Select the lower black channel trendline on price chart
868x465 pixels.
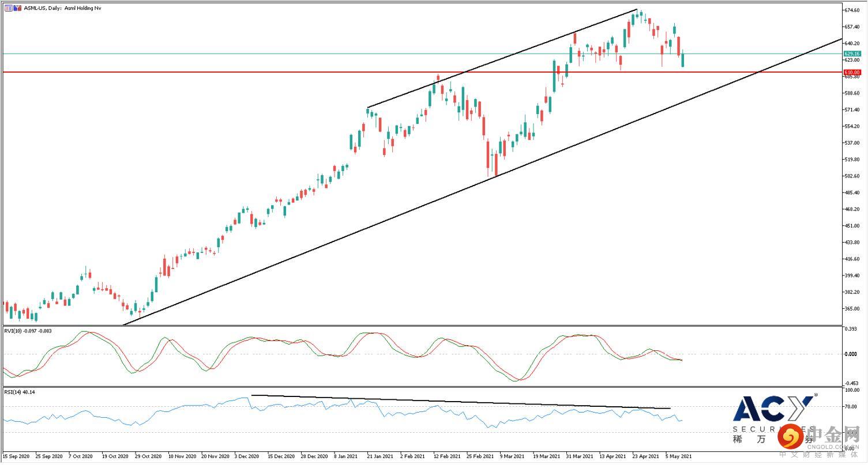482,182
